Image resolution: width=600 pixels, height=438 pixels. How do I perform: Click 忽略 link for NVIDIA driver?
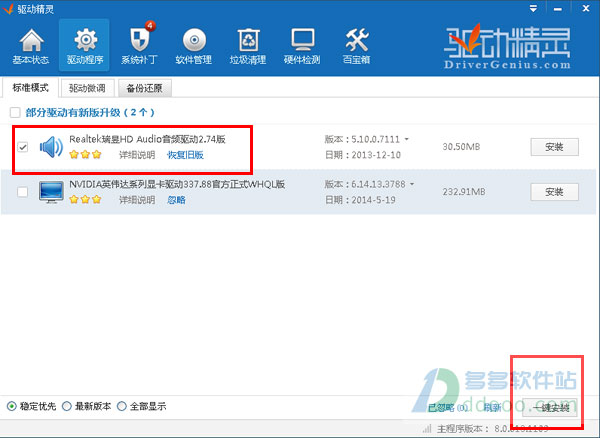176,200
